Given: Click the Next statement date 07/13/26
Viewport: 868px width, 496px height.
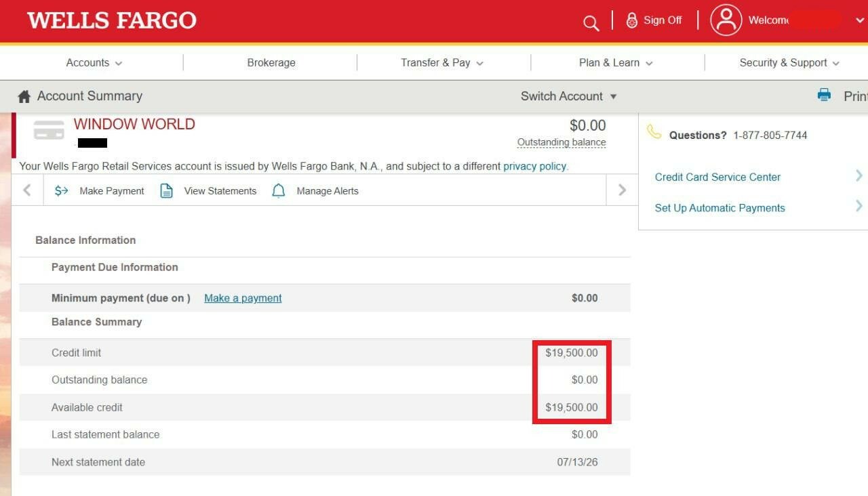Looking at the screenshot, I should point(578,462).
